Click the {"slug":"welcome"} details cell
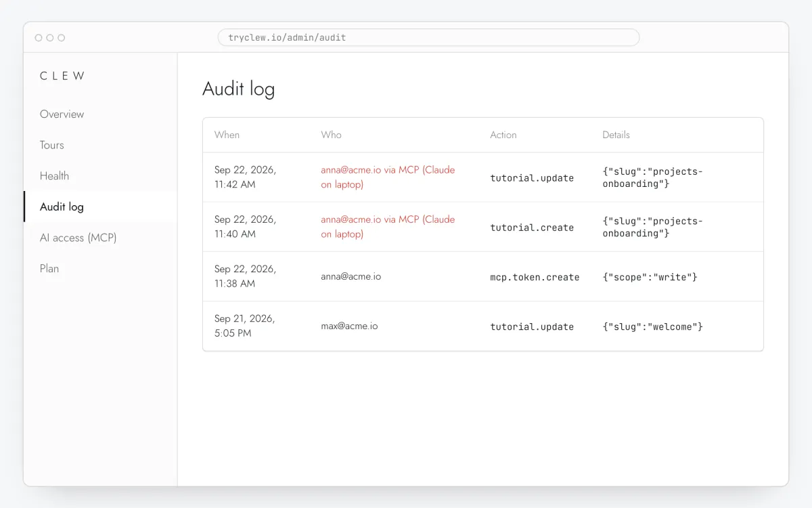 tap(653, 326)
